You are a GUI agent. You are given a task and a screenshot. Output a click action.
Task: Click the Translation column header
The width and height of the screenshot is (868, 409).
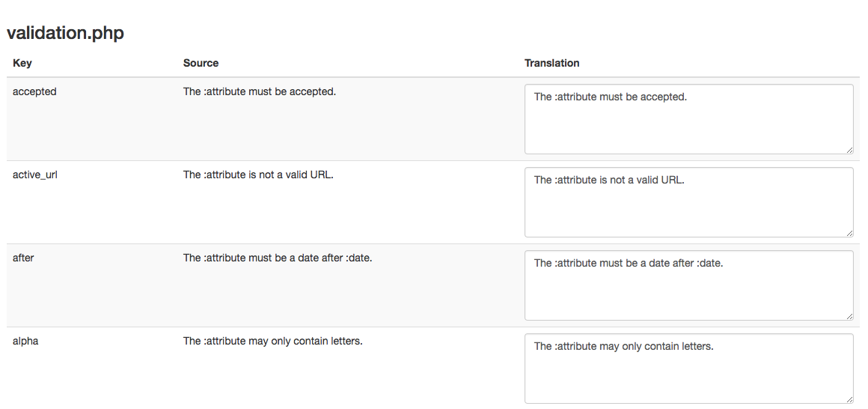pos(551,63)
